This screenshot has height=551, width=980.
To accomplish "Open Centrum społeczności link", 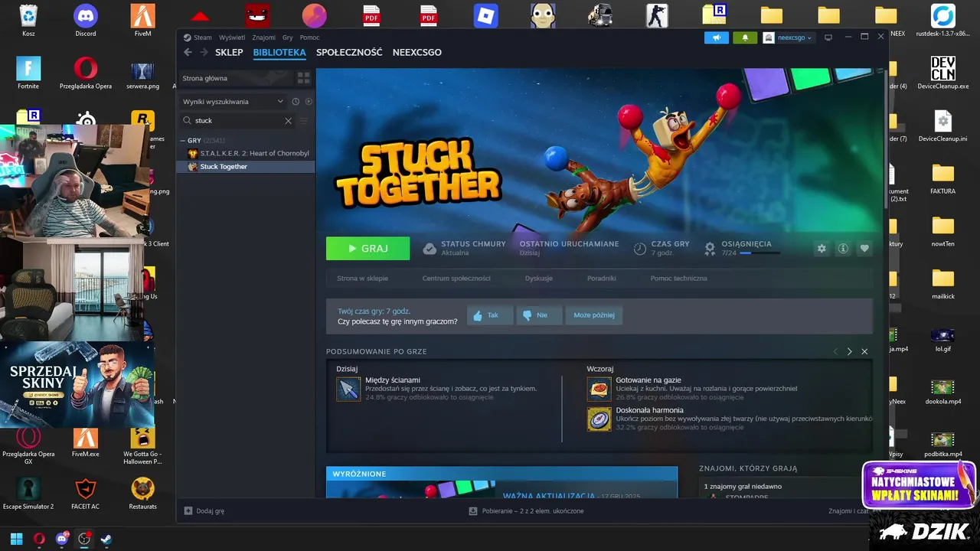I will pyautogui.click(x=456, y=279).
